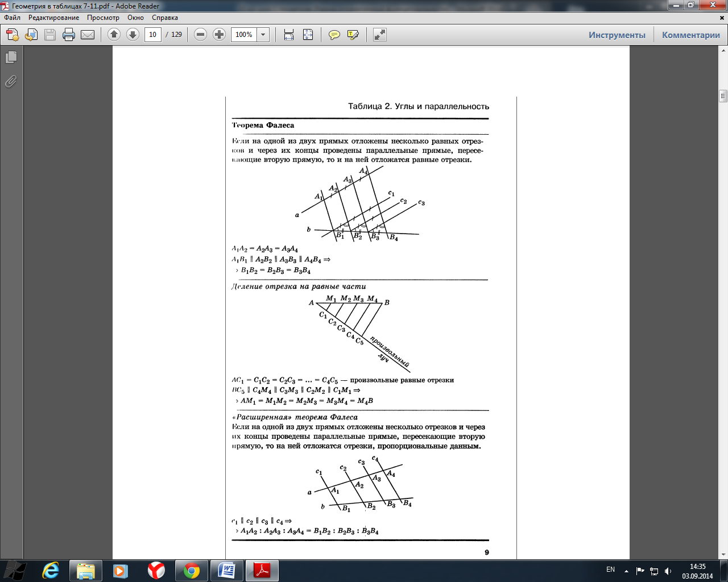The height and width of the screenshot is (582, 728).
Task: Open the Справка menu
Action: click(x=165, y=18)
